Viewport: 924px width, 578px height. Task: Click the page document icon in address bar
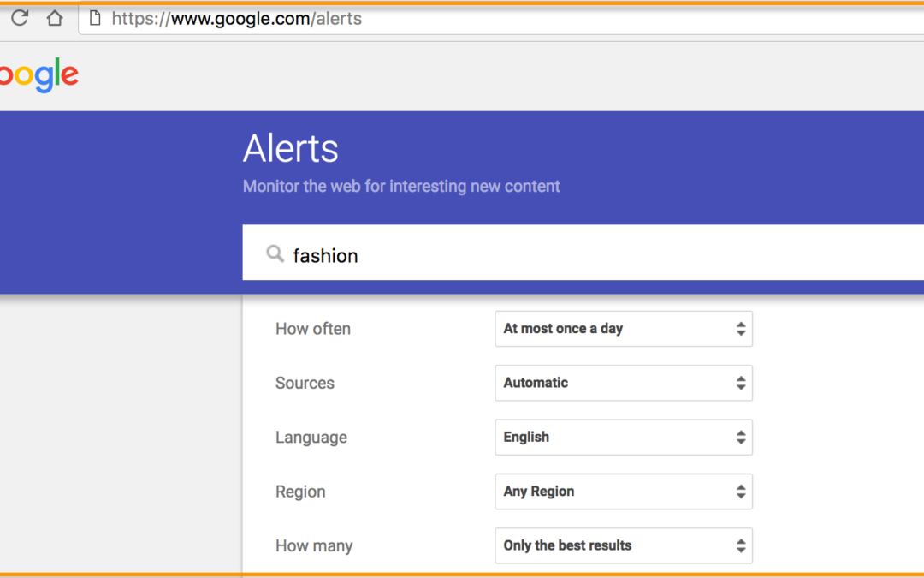tap(95, 18)
